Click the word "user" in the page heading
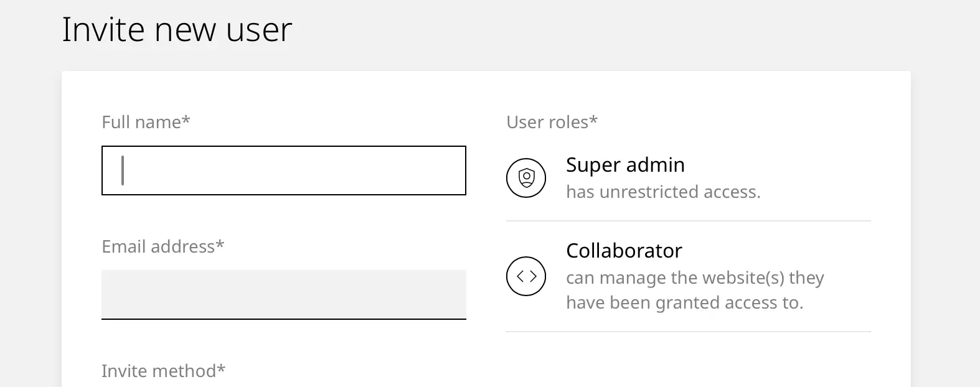The width and height of the screenshot is (980, 387). pos(259,30)
